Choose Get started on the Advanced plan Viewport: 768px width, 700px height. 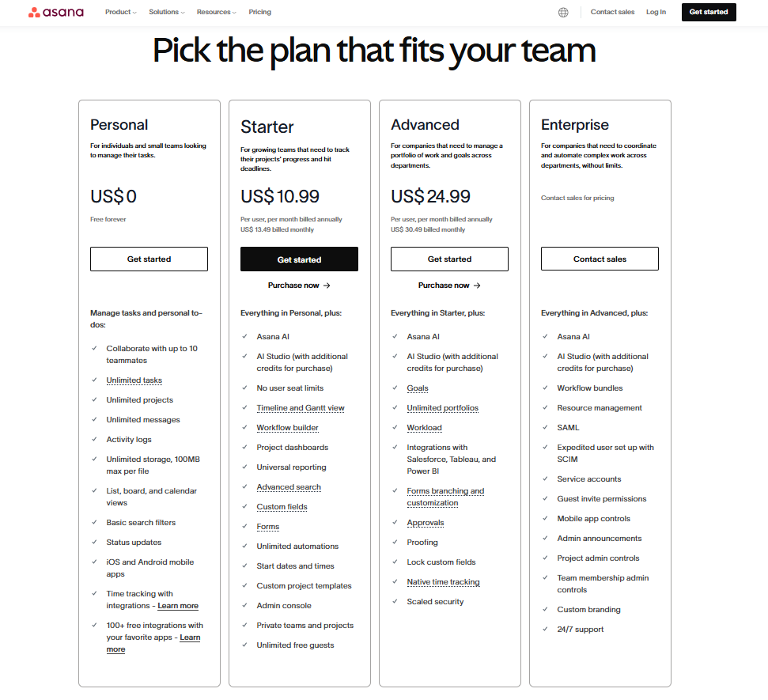pos(449,259)
